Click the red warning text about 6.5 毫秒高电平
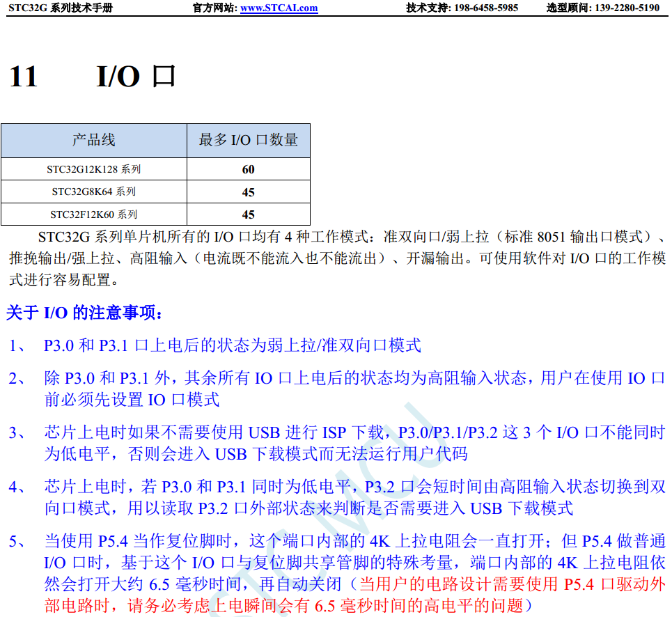 (x=356, y=595)
